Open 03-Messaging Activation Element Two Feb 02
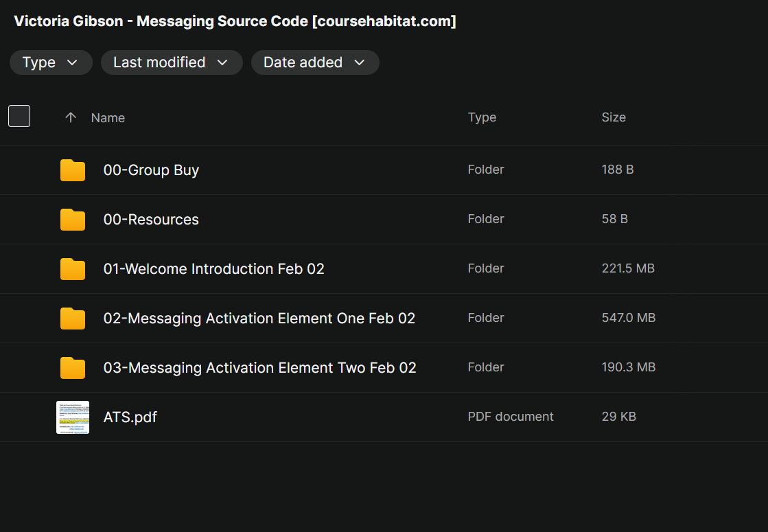768x532 pixels. pos(259,368)
